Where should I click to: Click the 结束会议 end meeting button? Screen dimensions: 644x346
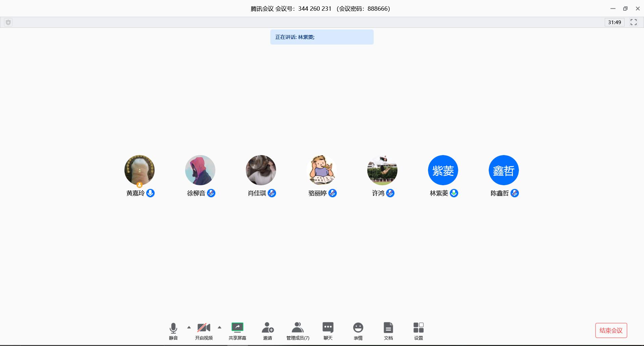611,331
